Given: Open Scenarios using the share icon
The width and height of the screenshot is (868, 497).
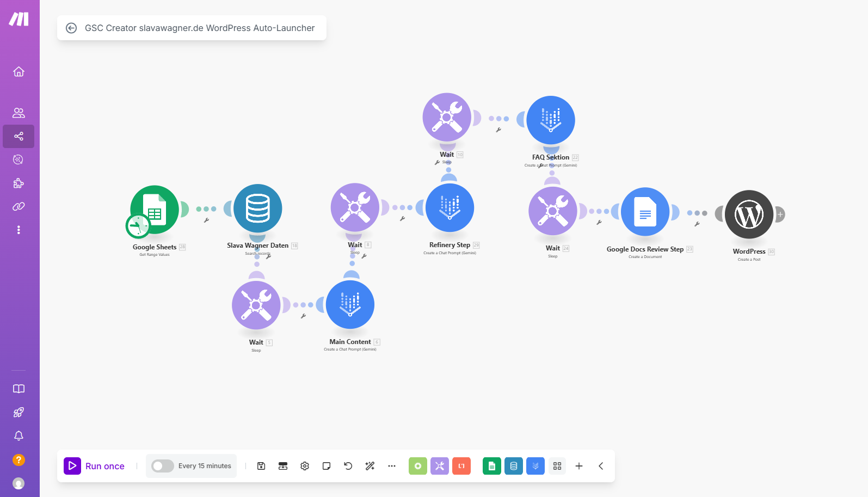Looking at the screenshot, I should (x=19, y=136).
